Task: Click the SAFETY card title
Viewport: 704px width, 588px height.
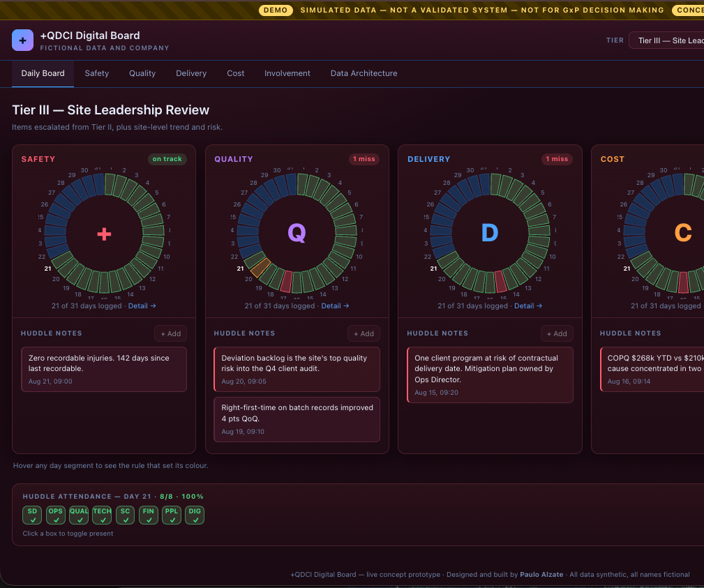Action: point(38,159)
